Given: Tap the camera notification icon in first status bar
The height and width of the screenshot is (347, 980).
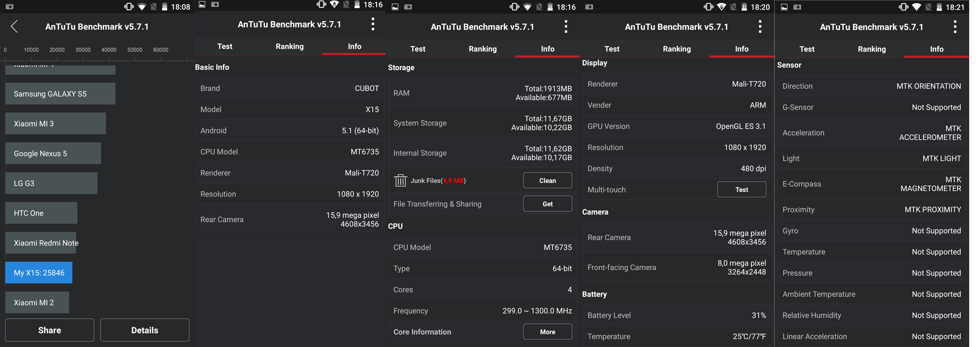Looking at the screenshot, I should point(10,7).
